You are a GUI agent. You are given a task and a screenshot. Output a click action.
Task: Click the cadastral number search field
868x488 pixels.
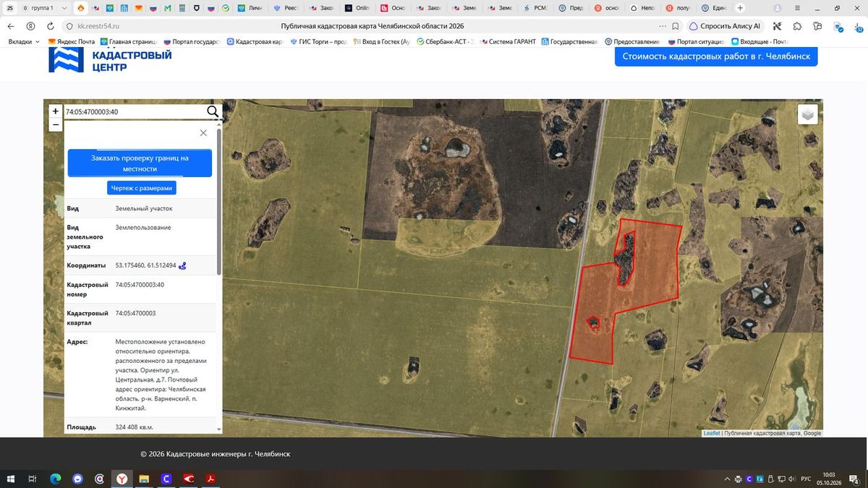click(x=134, y=112)
